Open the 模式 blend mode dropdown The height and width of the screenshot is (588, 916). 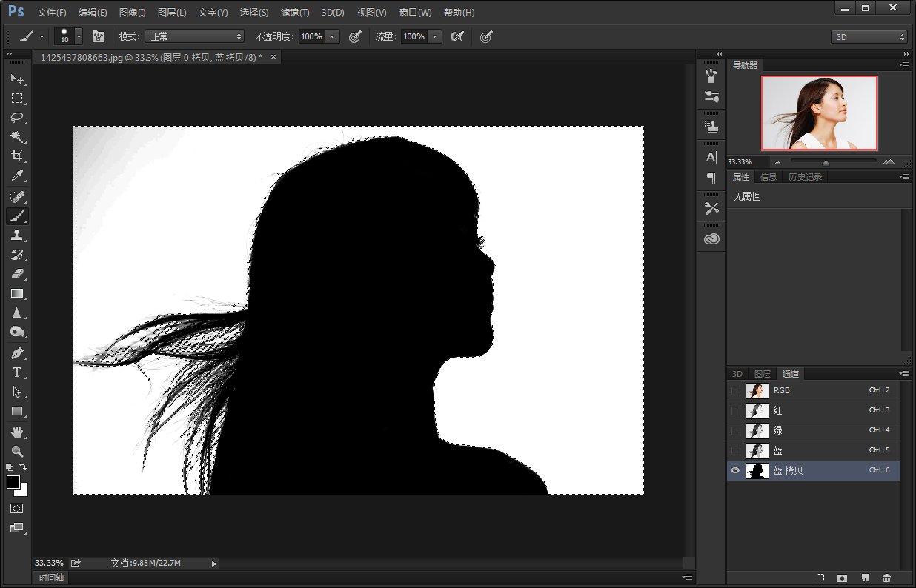[x=194, y=36]
